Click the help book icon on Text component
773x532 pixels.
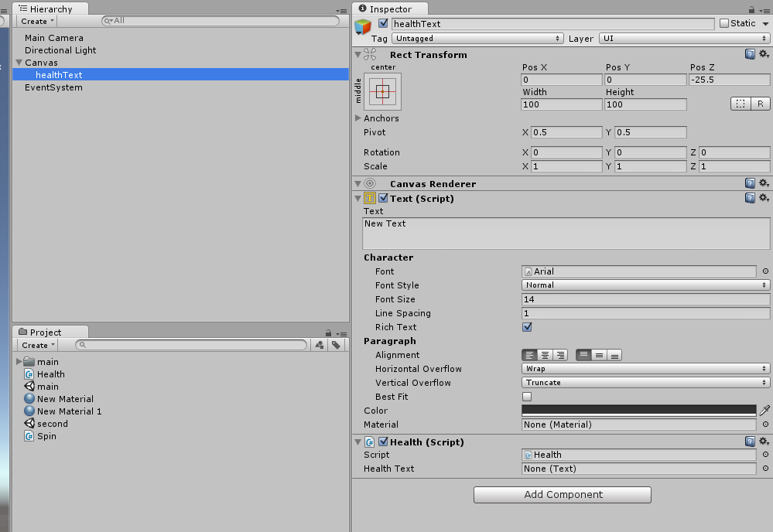[749, 198]
